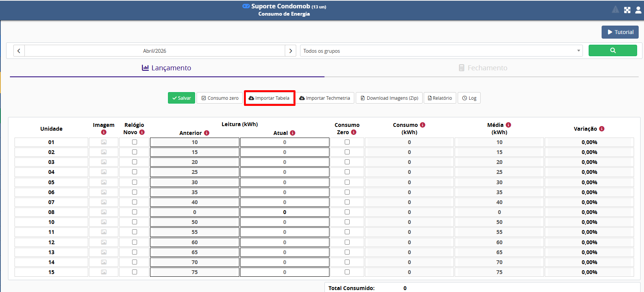Go to next month arrow

click(291, 51)
